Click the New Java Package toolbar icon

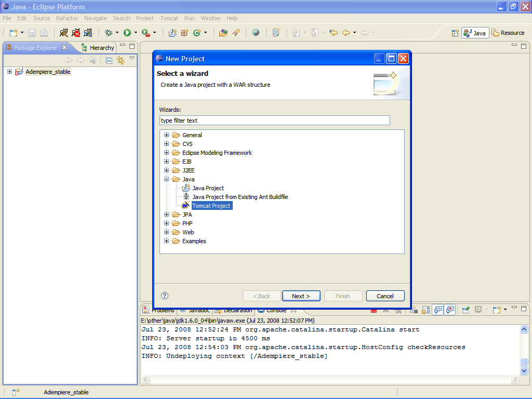point(184,33)
